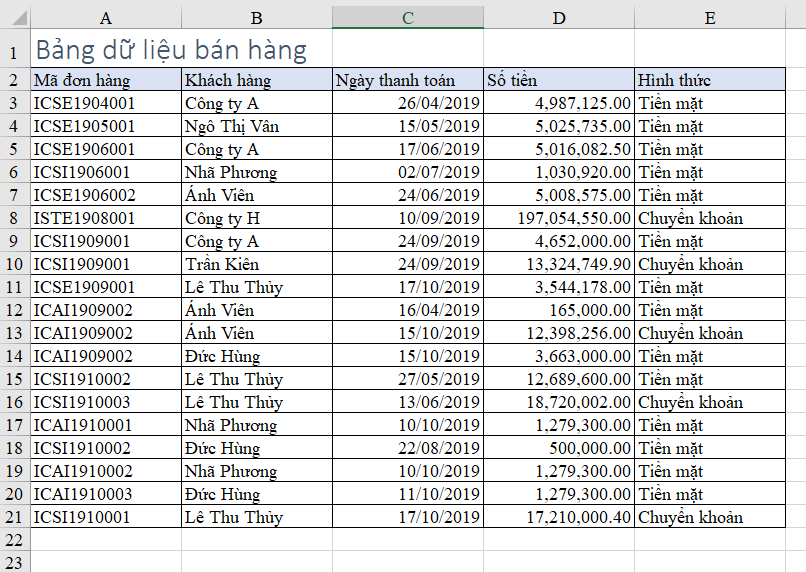Select row 21 header
Image resolution: width=806 pixels, height=572 pixels.
(15, 516)
